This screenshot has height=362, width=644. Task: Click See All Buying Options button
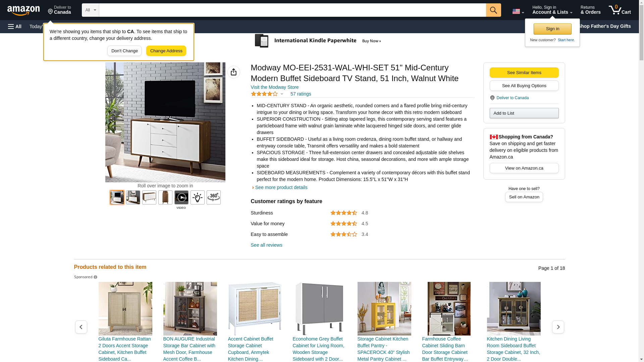click(x=524, y=86)
